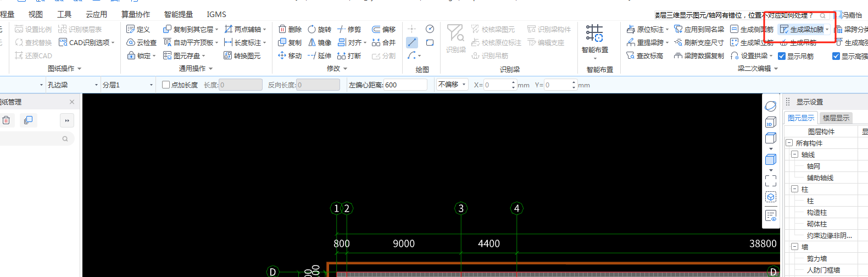The height and width of the screenshot is (277, 868).
Task: Click the copy icon in drawing management panel
Action: [28, 120]
